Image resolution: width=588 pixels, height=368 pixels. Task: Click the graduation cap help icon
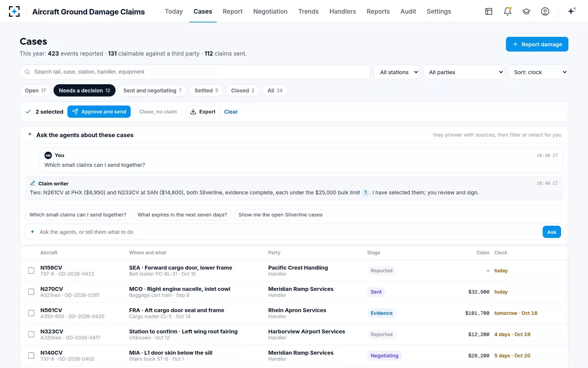pos(526,11)
